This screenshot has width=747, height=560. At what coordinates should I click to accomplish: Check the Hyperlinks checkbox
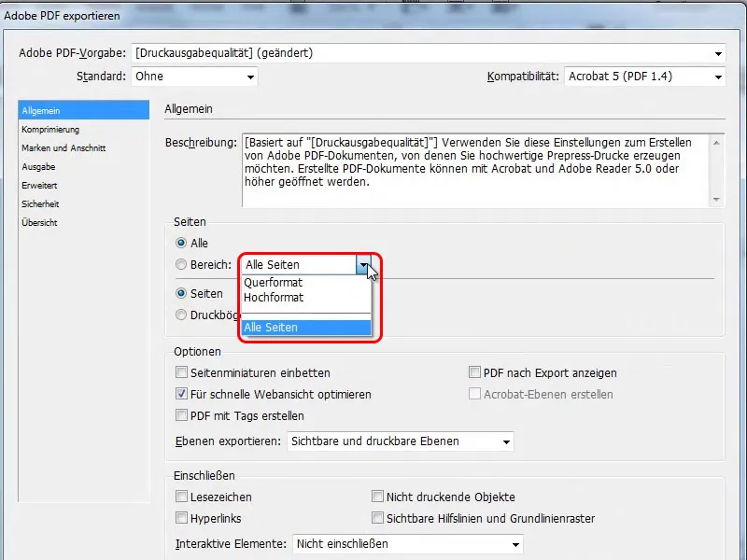tap(181, 518)
